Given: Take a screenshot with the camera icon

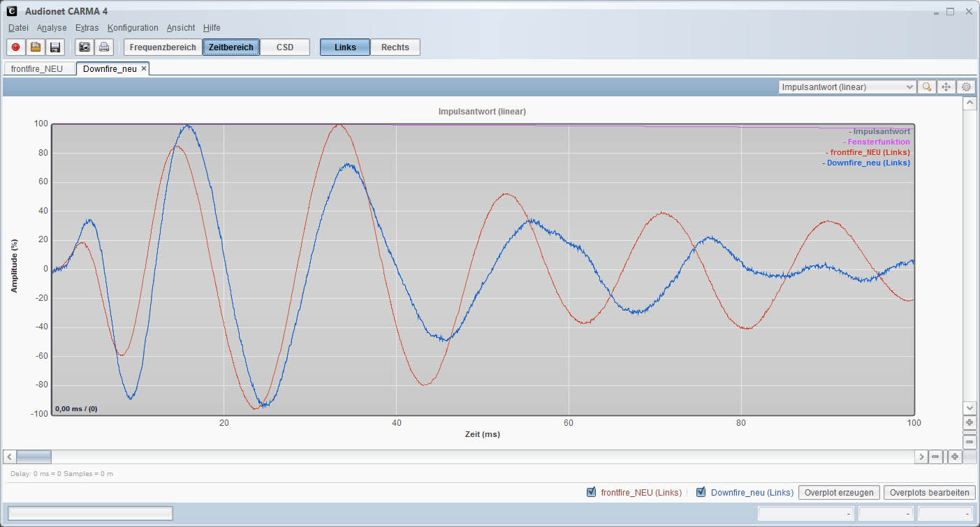Looking at the screenshot, I should coord(85,47).
